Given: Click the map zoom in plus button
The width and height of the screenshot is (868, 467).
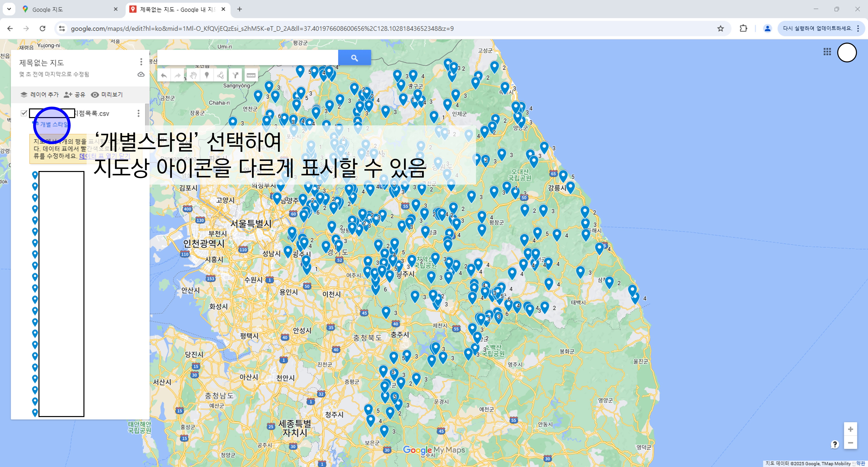Looking at the screenshot, I should [850, 429].
